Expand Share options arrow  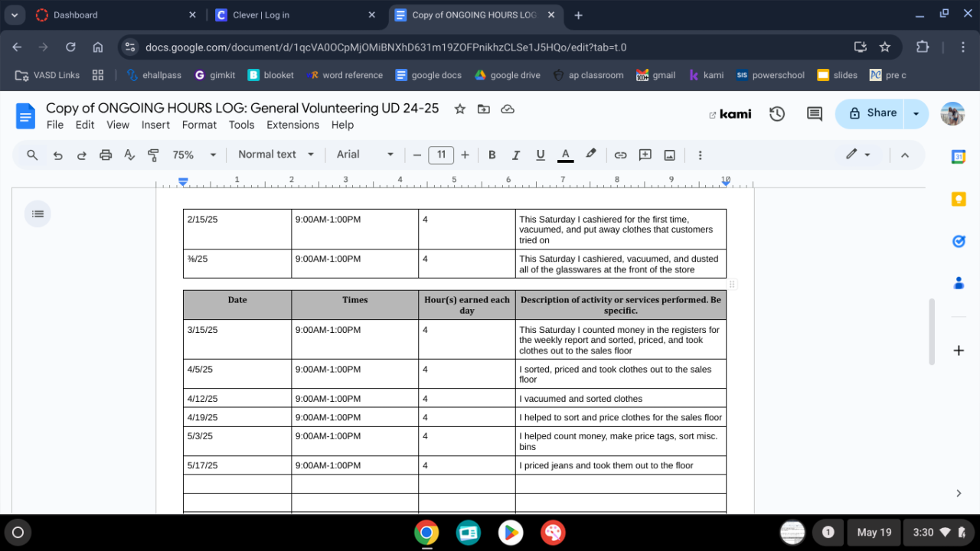click(916, 114)
